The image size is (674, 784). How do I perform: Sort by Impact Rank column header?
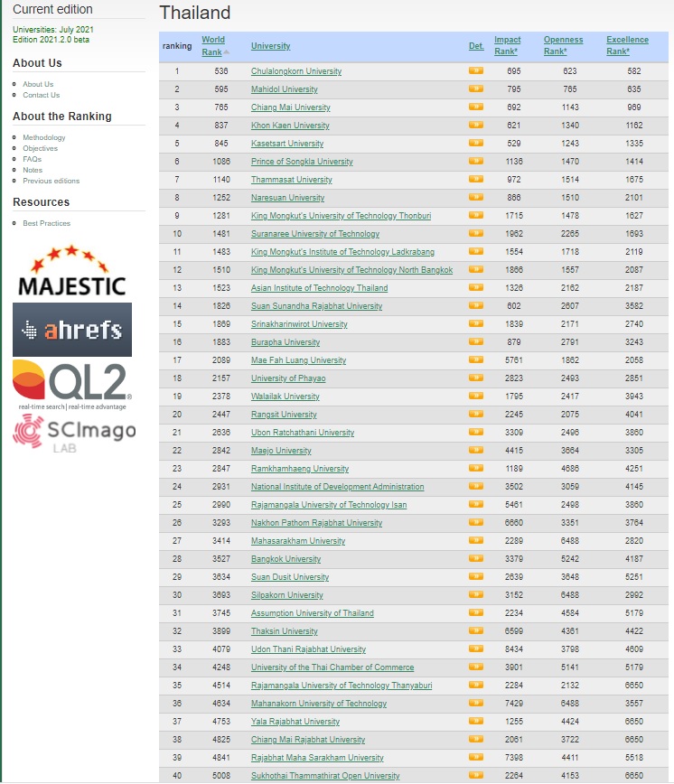tap(507, 46)
